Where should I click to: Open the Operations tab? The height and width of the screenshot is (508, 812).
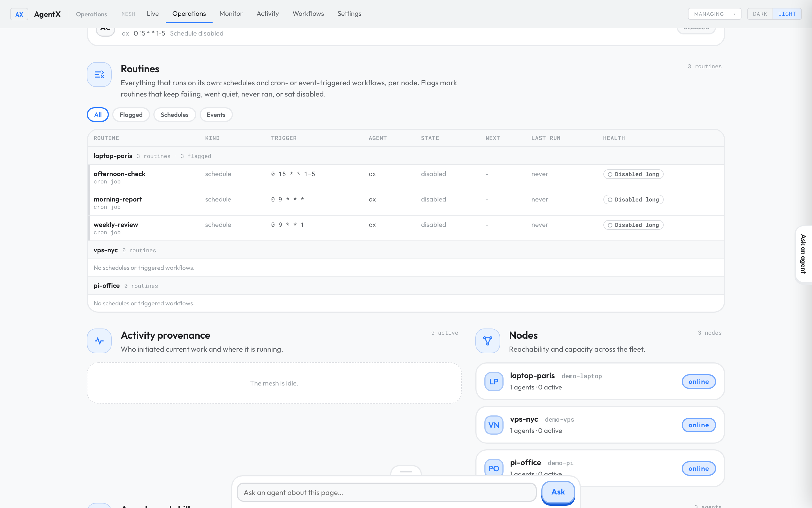pos(189,14)
